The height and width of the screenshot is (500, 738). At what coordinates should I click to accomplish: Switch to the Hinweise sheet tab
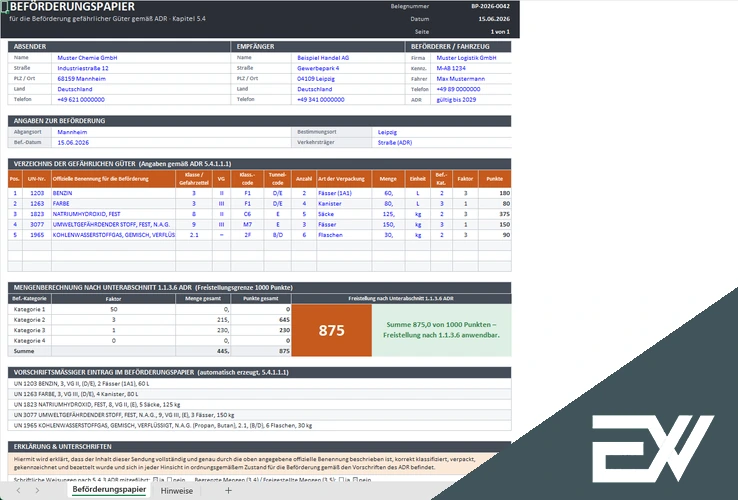coord(176,491)
